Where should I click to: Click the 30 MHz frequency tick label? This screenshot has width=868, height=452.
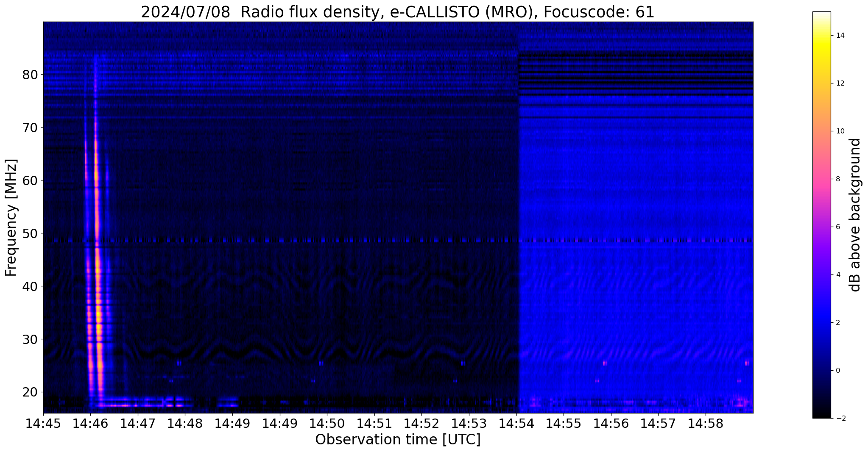(x=30, y=340)
